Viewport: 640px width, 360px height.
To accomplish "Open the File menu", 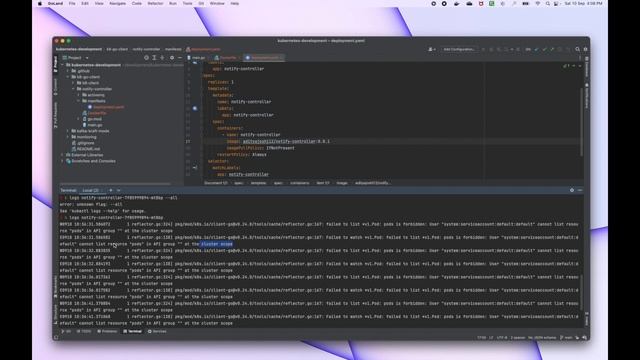I will 72,3.
